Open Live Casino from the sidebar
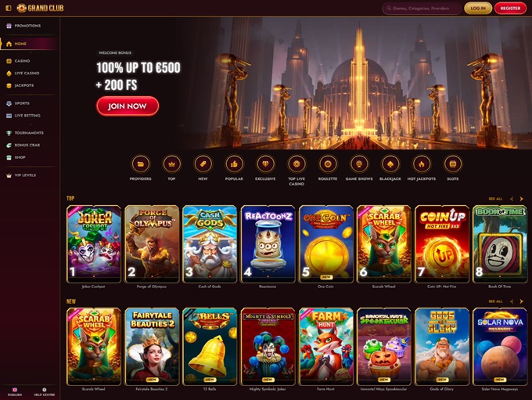The height and width of the screenshot is (400, 532). tap(27, 74)
